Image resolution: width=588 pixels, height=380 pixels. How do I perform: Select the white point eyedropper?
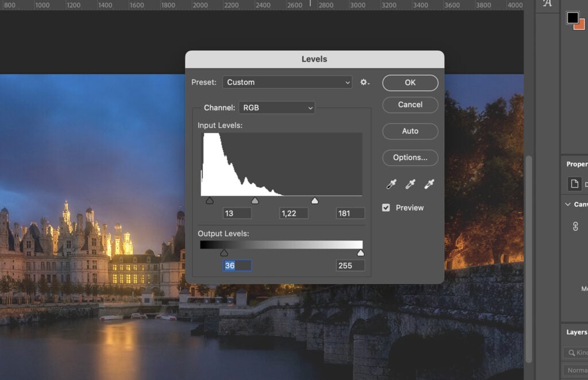(429, 184)
